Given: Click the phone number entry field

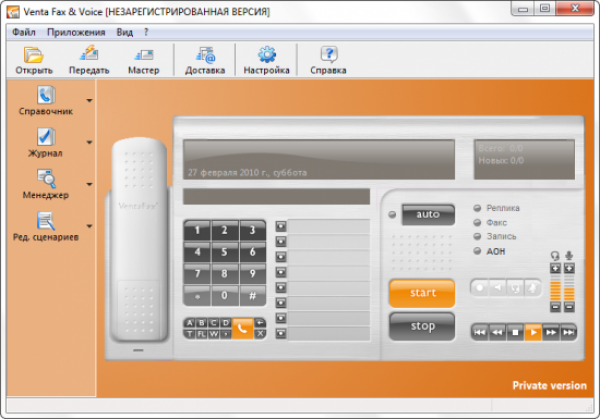Looking at the screenshot, I should (276, 197).
